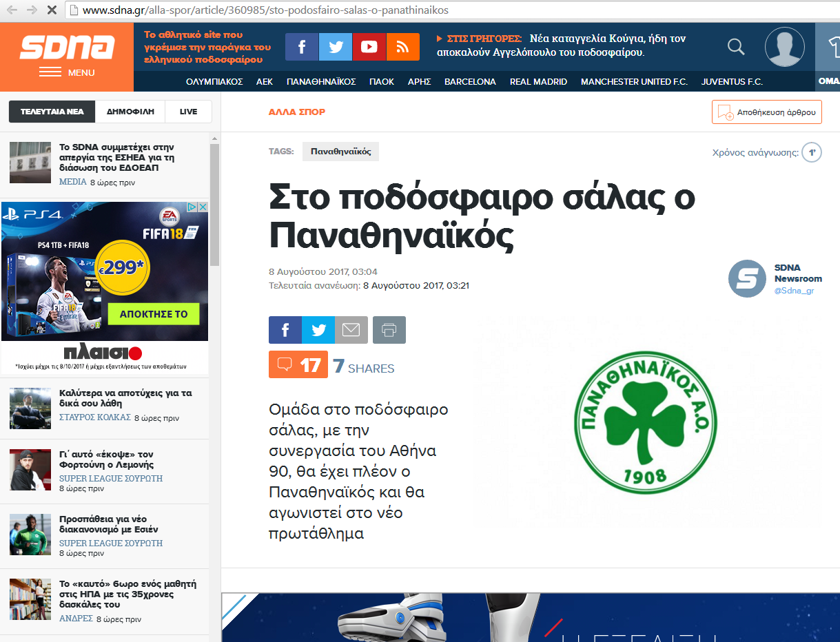Image resolution: width=840 pixels, height=642 pixels.
Task: Open article about διακανονισμό με Εσιέν
Action: (x=109, y=524)
